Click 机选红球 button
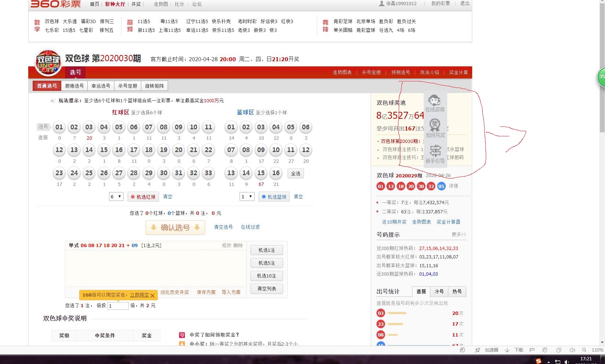The width and height of the screenshot is (605, 364). [x=143, y=197]
